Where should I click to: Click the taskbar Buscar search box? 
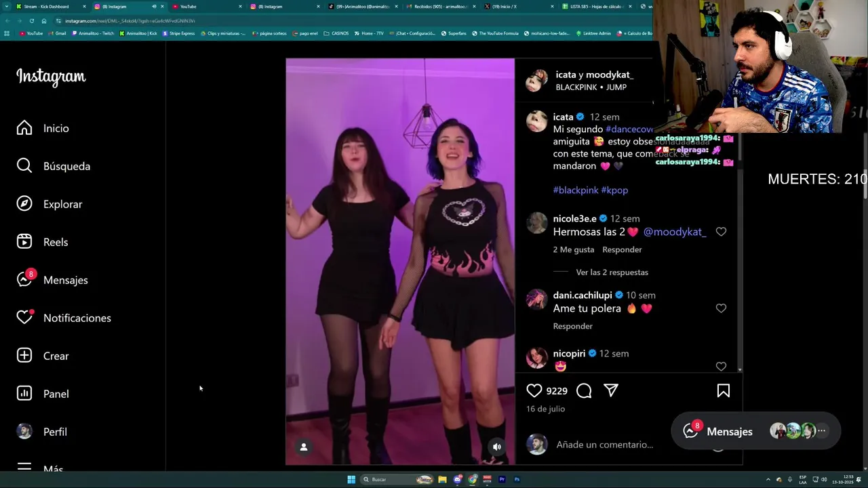(x=397, y=479)
